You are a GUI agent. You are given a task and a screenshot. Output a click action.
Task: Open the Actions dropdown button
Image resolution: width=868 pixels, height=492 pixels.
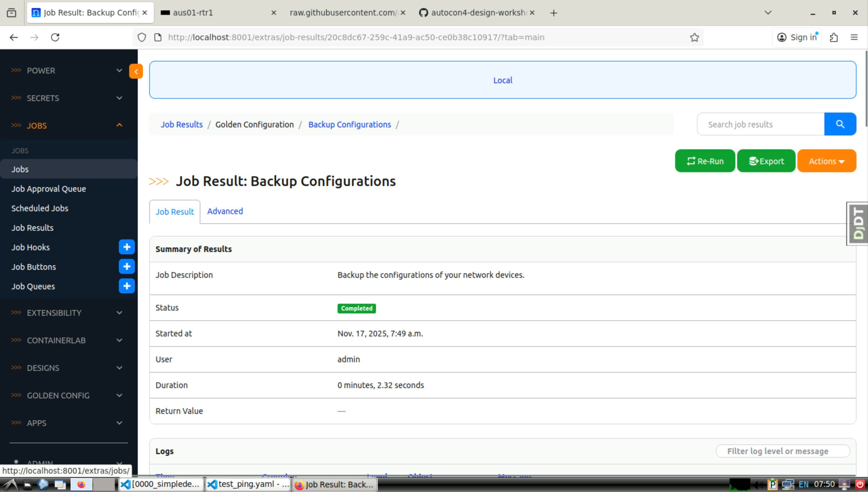tap(826, 161)
